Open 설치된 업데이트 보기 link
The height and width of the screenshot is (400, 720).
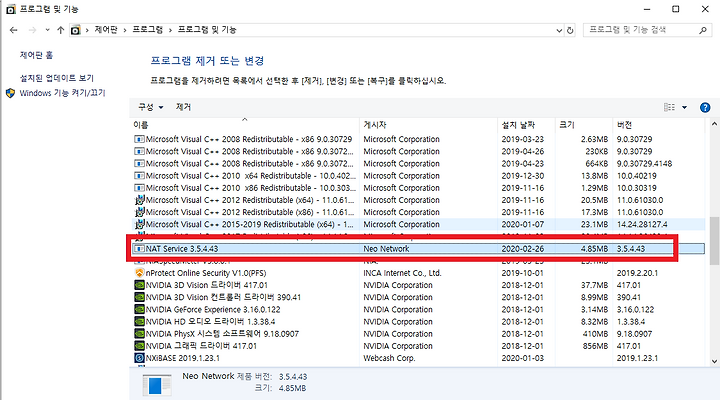(x=56, y=78)
